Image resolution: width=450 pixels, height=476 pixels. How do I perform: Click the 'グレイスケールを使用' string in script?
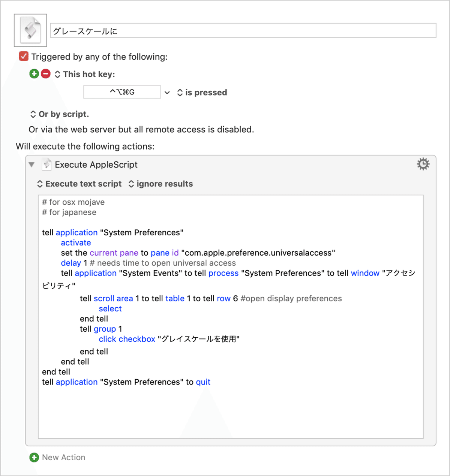tap(199, 339)
